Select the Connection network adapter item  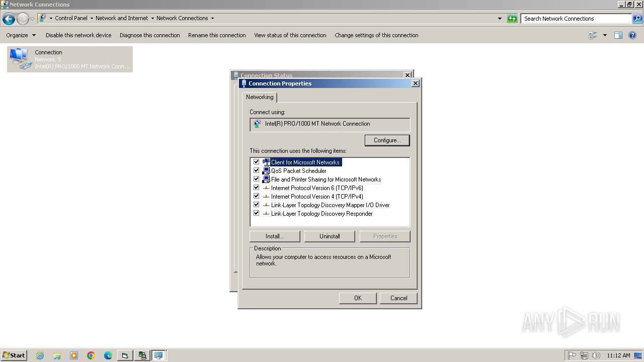pos(70,59)
